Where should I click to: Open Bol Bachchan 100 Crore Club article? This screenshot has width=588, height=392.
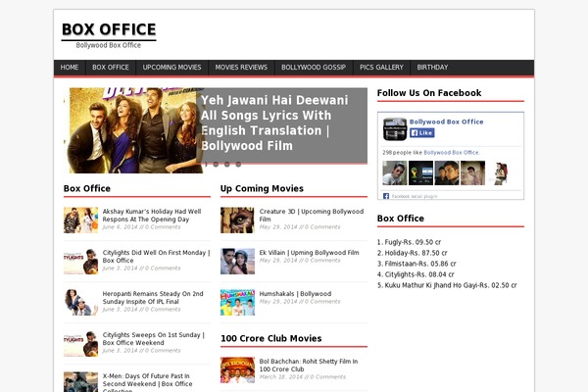coord(309,365)
